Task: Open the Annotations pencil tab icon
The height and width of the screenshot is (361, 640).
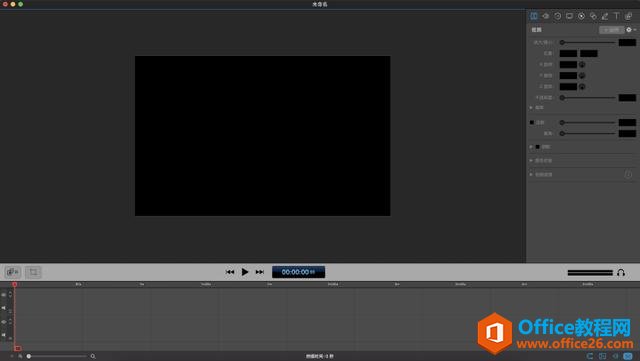Action: point(605,16)
